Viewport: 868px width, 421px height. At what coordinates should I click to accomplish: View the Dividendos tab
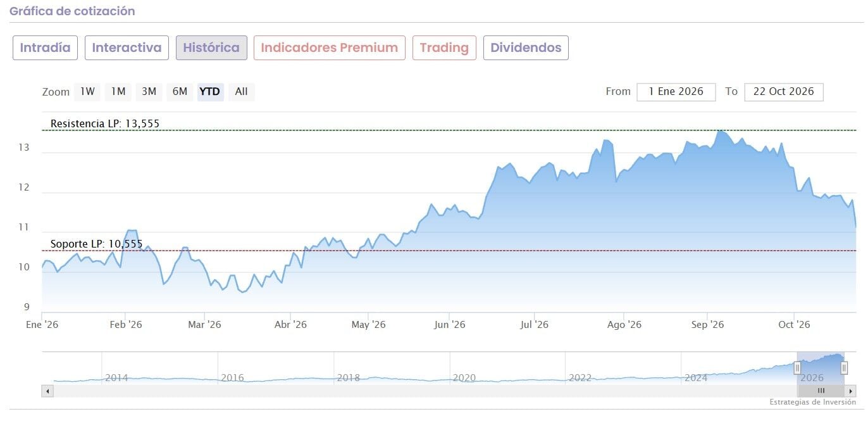click(526, 47)
